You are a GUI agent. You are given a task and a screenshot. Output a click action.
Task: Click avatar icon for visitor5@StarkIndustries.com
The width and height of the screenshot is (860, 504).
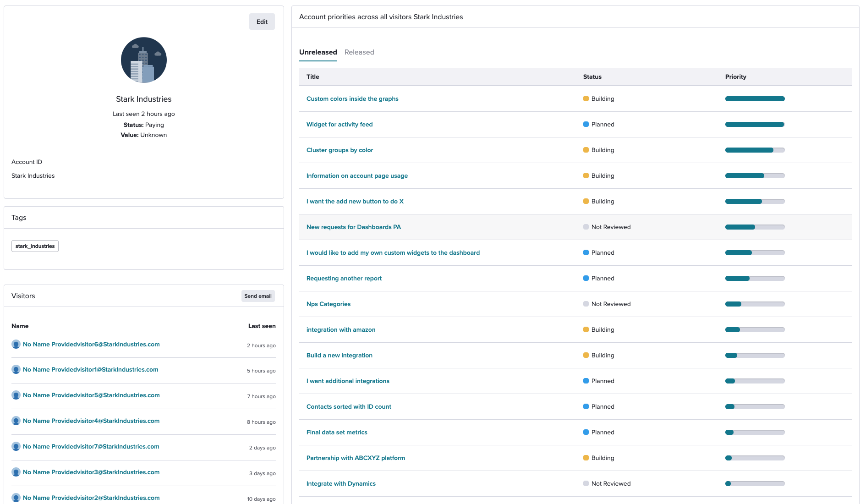(16, 395)
